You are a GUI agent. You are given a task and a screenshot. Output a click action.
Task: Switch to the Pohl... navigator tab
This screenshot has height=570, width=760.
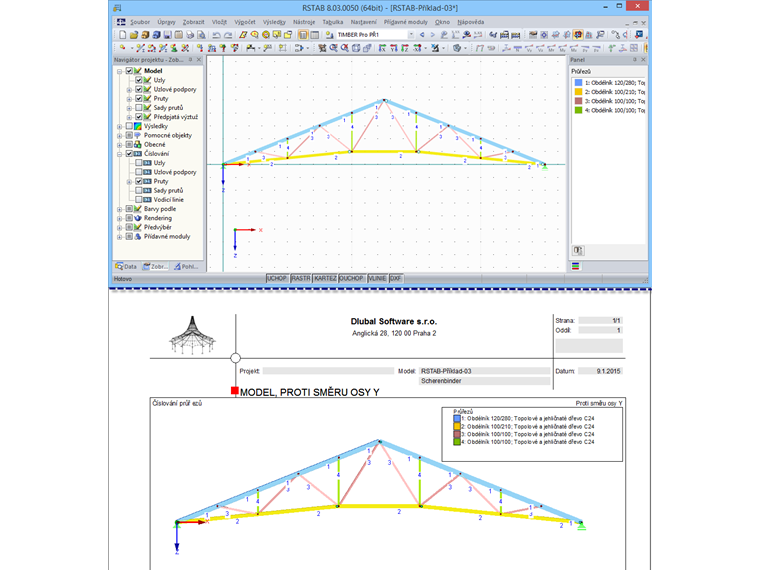[x=186, y=266]
